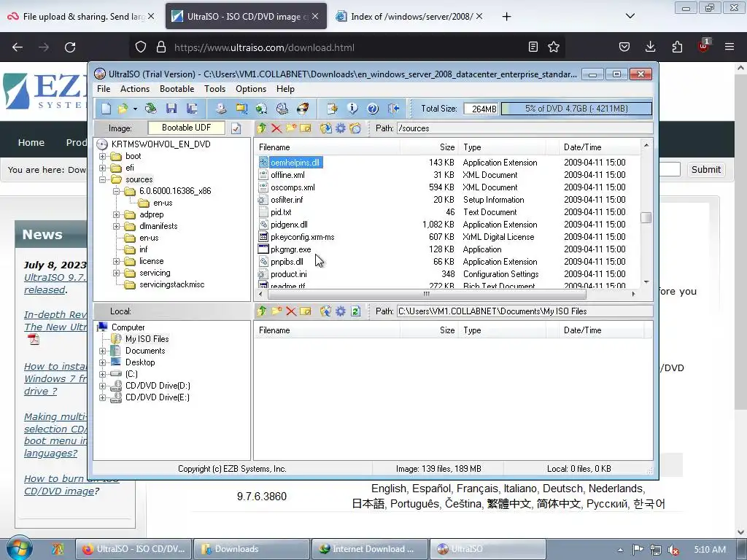
Task: Expand the license folder node
Action: (x=116, y=262)
